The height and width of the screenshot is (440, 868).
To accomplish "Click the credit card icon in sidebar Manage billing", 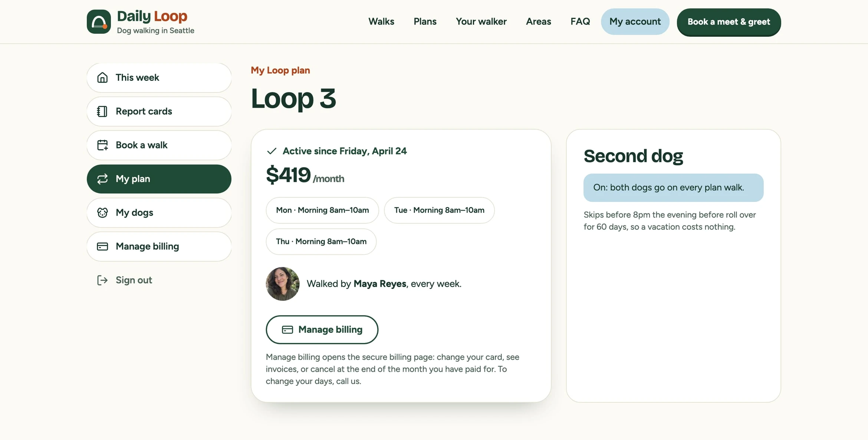I will coord(102,246).
